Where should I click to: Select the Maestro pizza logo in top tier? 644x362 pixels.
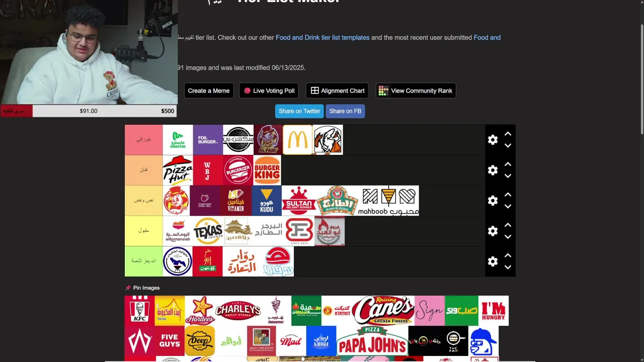[178, 140]
